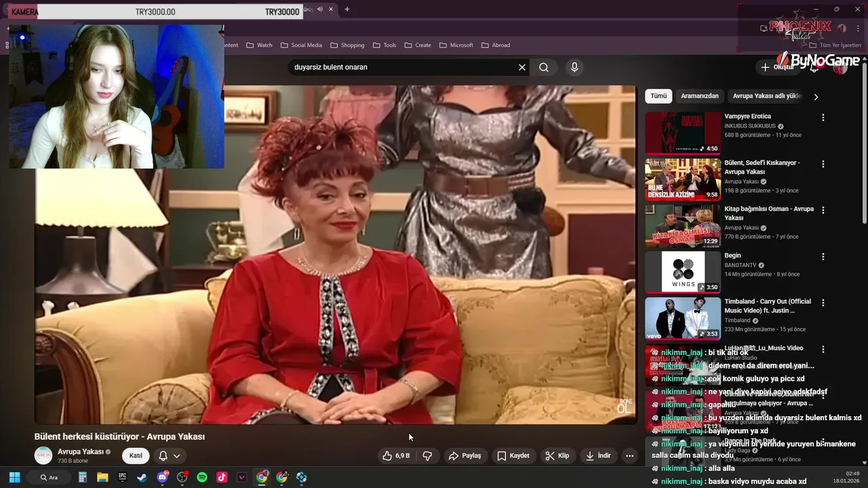Open the Create bookmarks folder
Screen dimensions: 868x488
(x=417, y=45)
